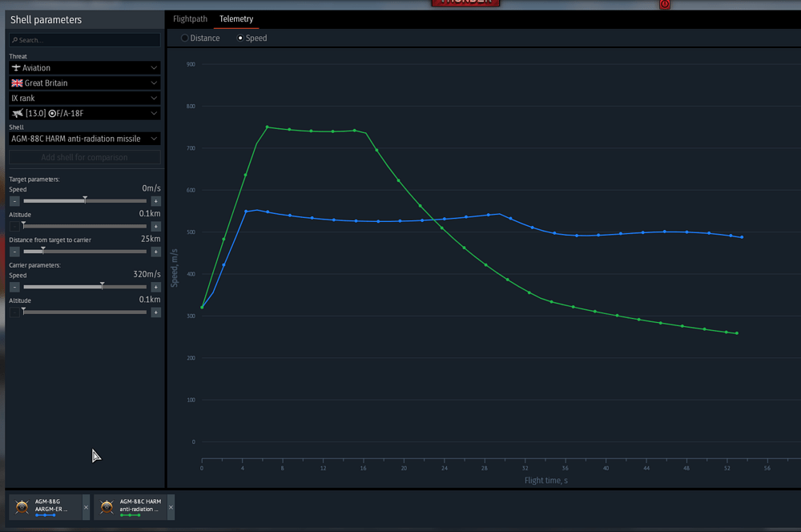Increase Distance from target to carrier
Screen dimensions: 801x532
coord(156,252)
